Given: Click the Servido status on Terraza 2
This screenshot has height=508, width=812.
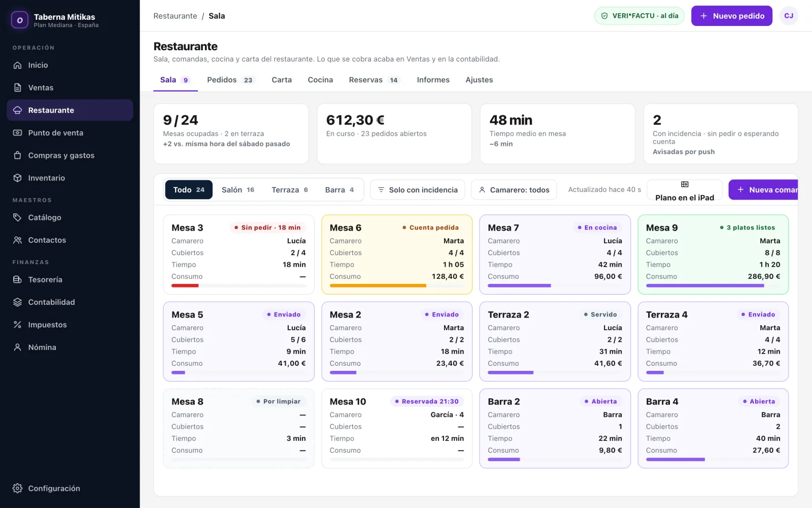Looking at the screenshot, I should (x=600, y=314).
